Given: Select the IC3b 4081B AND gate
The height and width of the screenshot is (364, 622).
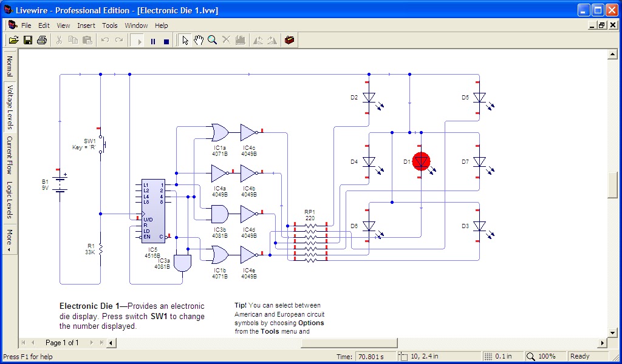Looking at the screenshot, I should coord(220,214).
